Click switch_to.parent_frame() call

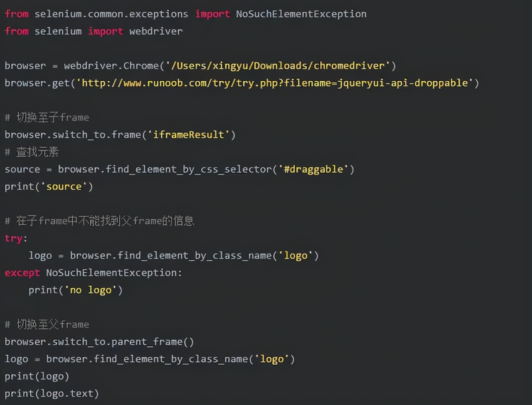coord(123,342)
